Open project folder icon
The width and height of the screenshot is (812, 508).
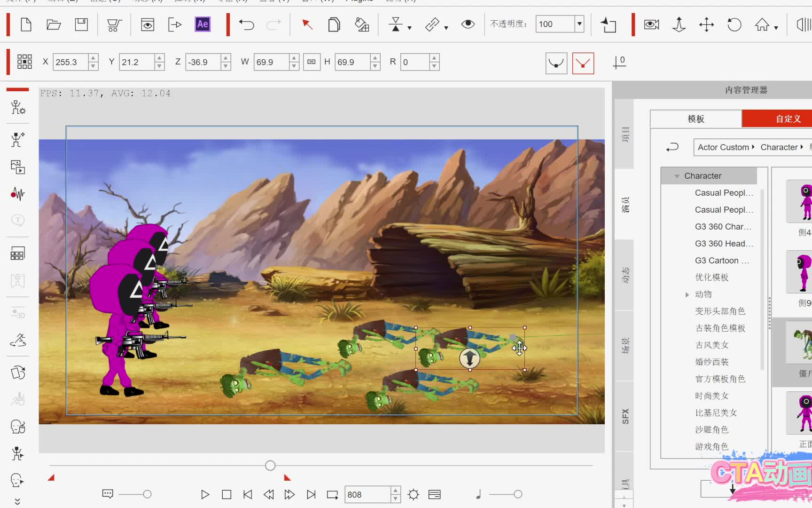[54, 24]
